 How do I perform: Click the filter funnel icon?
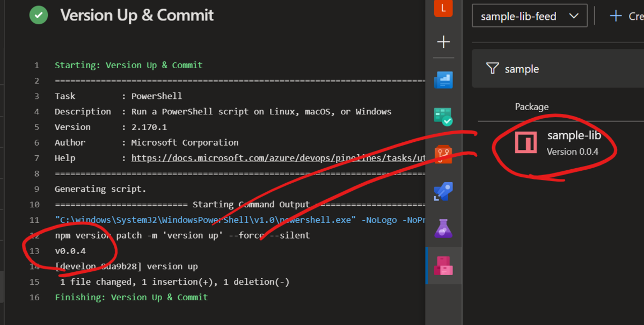pyautogui.click(x=492, y=69)
